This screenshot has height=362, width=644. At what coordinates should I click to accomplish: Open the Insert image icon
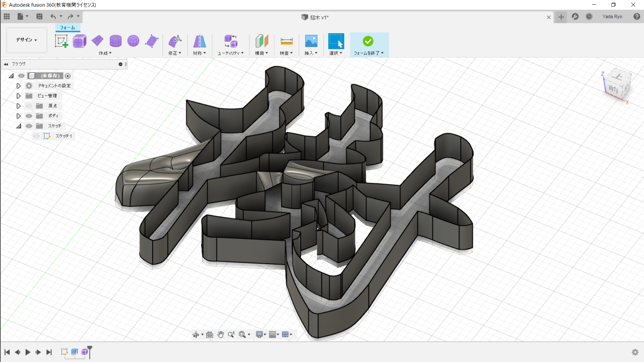tap(311, 41)
